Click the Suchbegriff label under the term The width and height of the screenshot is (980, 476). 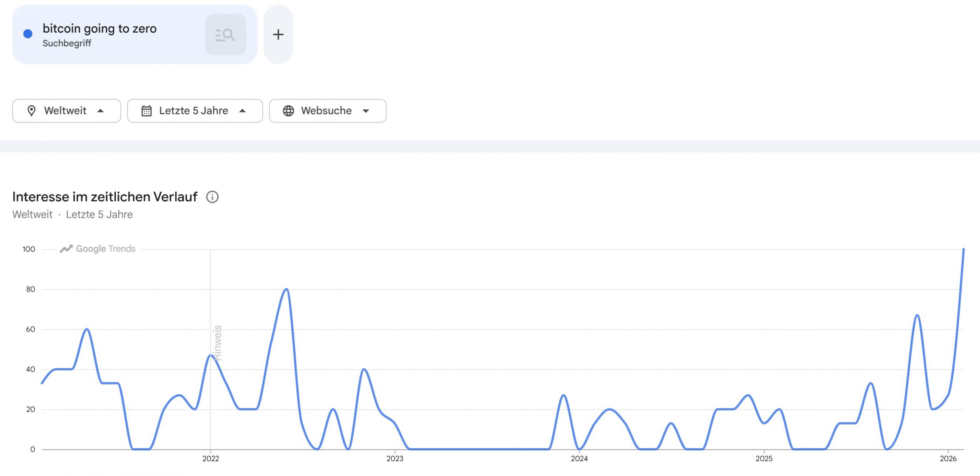[x=67, y=44]
